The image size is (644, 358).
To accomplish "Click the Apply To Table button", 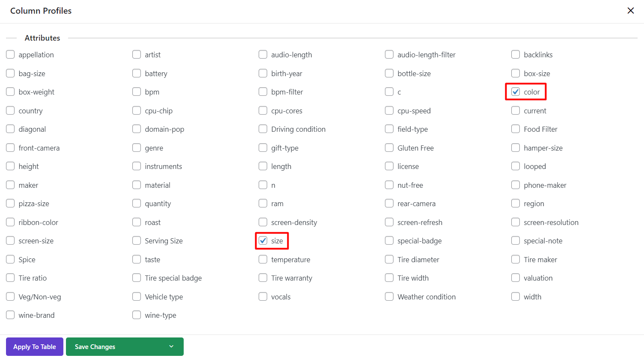I will click(35, 346).
